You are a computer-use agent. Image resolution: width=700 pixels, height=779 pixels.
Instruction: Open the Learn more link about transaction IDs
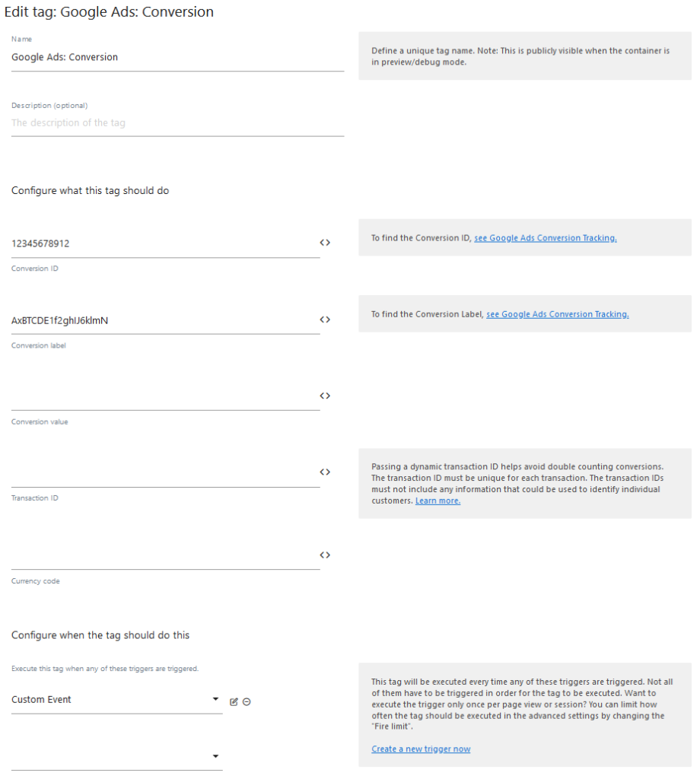pyautogui.click(x=437, y=500)
